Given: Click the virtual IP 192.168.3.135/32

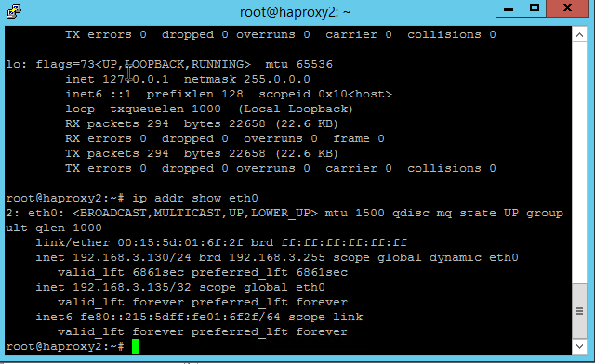Looking at the screenshot, I should (x=132, y=287).
